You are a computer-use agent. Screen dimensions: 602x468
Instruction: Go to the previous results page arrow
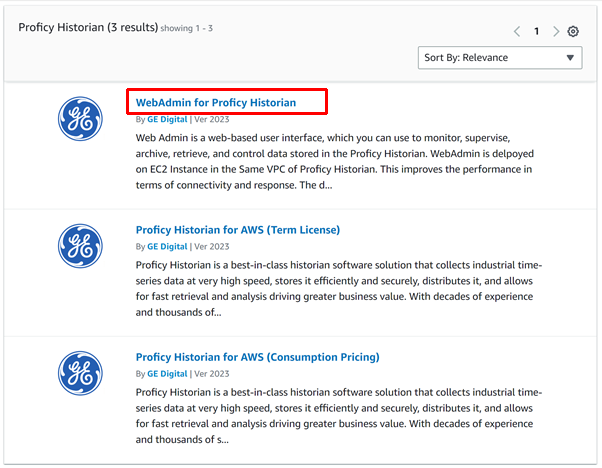coord(517,31)
